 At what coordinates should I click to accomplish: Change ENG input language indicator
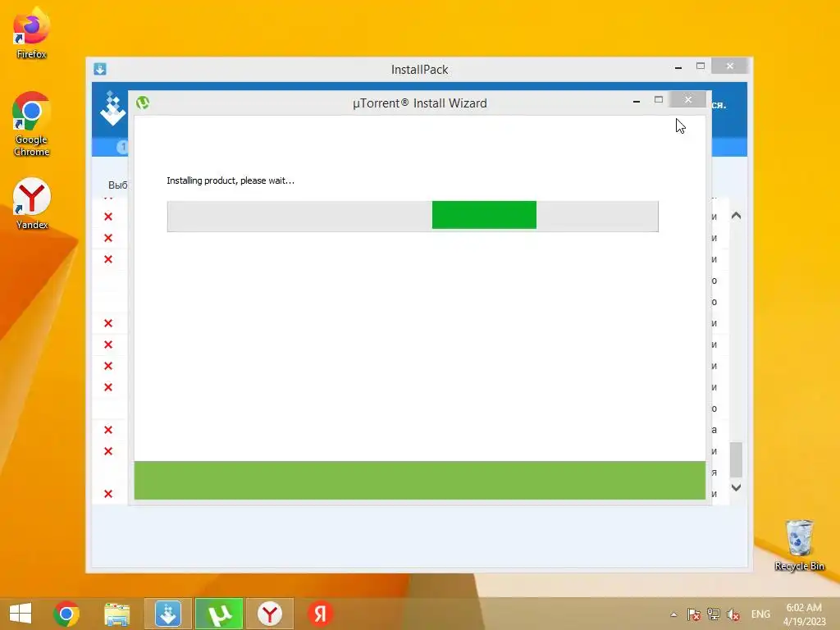(x=760, y=614)
